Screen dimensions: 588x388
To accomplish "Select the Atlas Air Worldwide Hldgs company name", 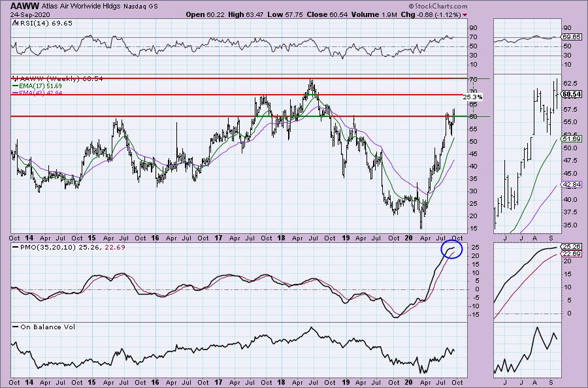I will [80, 7].
